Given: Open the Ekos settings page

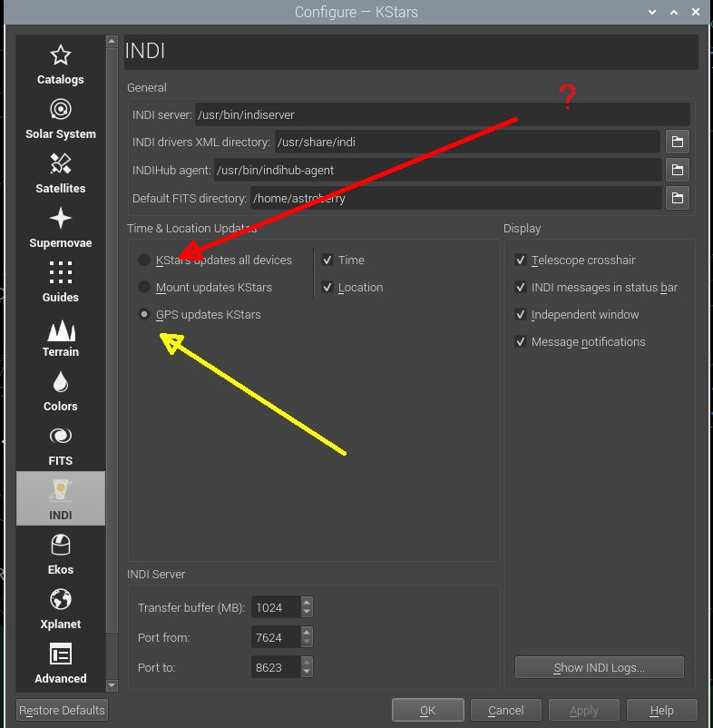Looking at the screenshot, I should click(x=60, y=555).
